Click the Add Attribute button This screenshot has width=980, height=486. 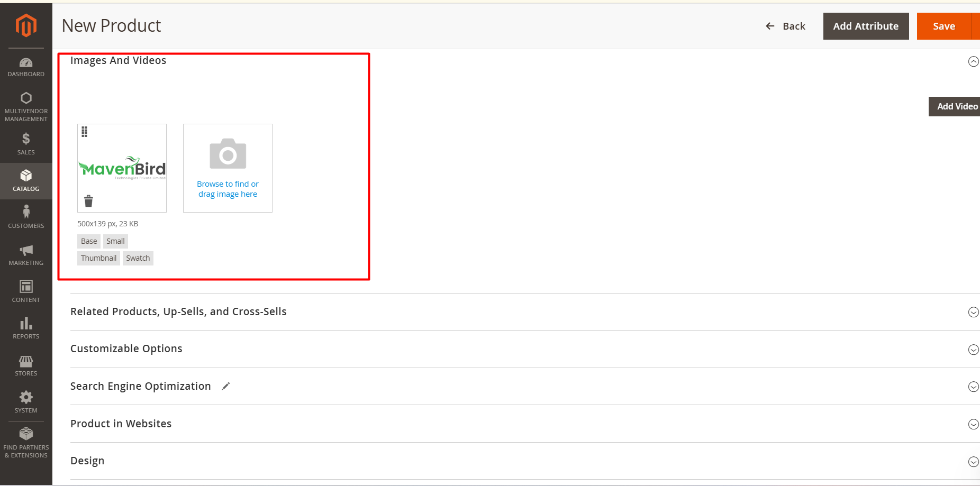click(866, 26)
